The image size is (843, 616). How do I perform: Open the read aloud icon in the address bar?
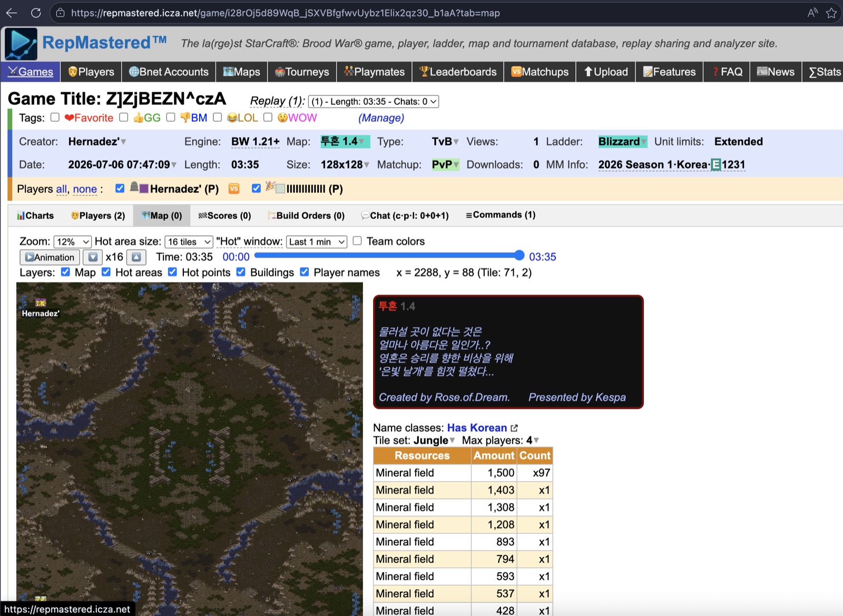pyautogui.click(x=812, y=13)
